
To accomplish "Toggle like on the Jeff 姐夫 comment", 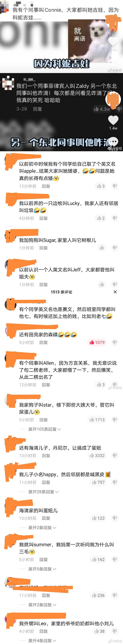I will pos(102,285).
